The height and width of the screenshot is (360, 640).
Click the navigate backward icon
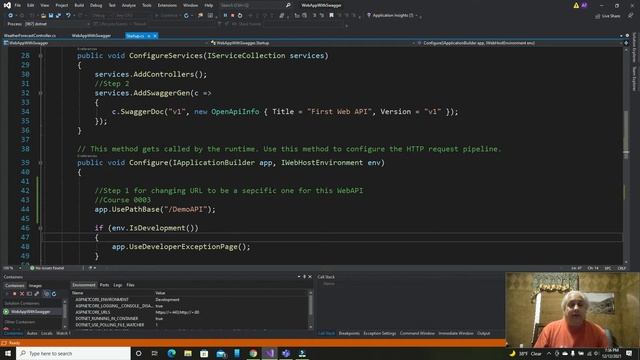coord(10,16)
